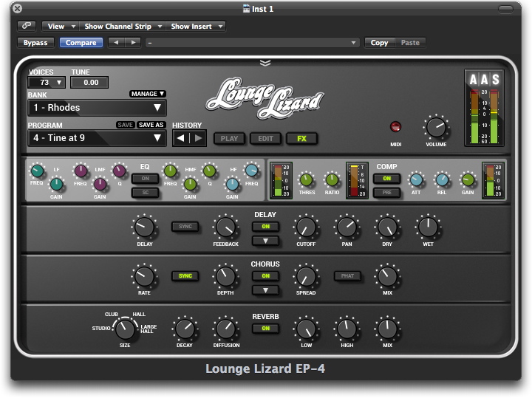Click the DELAY time knob

tap(145, 227)
